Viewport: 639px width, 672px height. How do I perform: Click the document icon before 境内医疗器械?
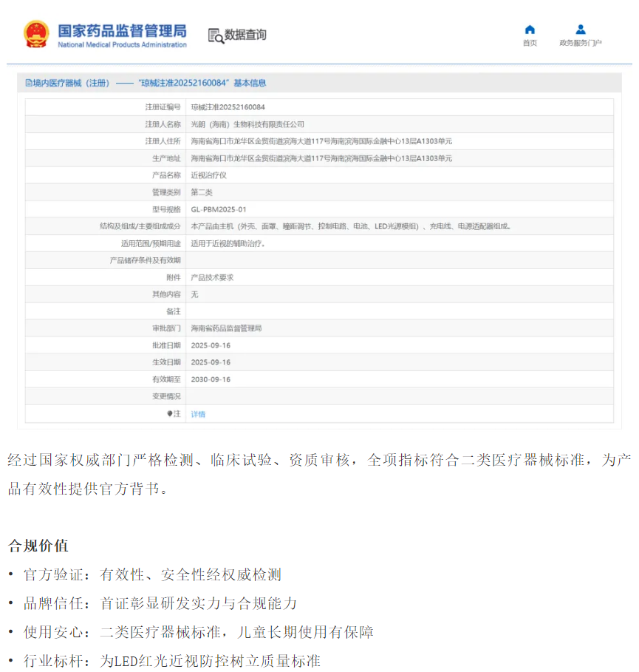click(28, 84)
